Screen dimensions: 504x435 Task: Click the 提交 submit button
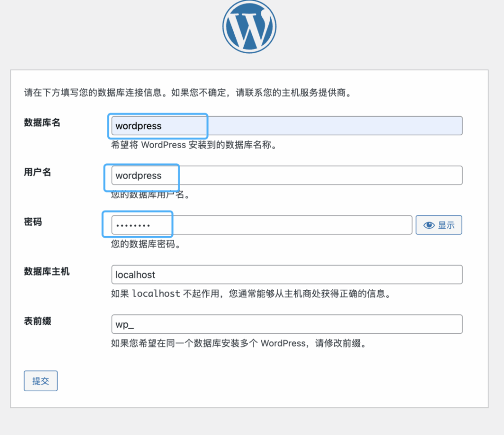click(x=41, y=381)
